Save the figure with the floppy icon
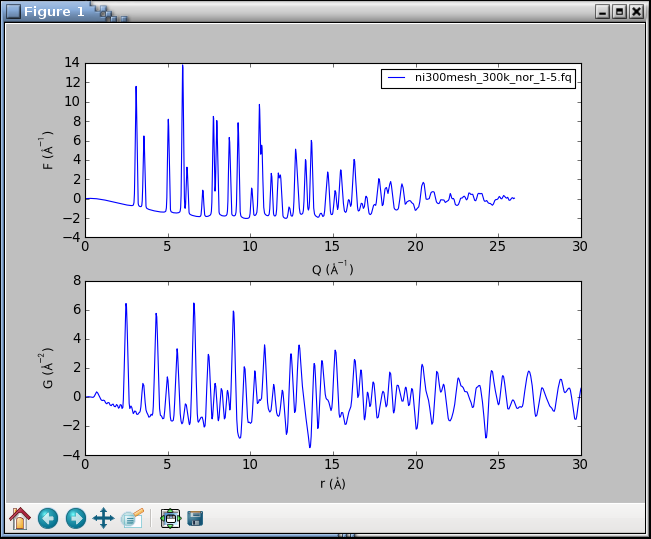The height and width of the screenshot is (539, 651). [x=196, y=518]
